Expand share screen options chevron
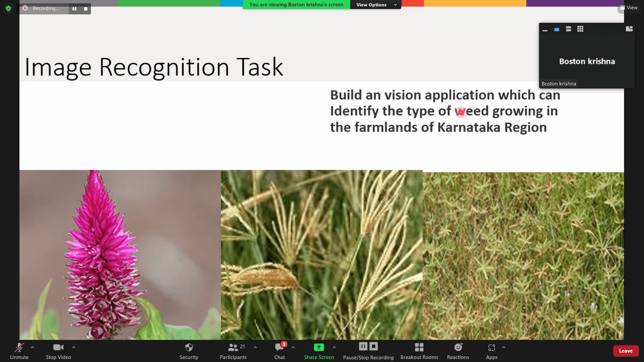644x362 pixels. tap(334, 348)
